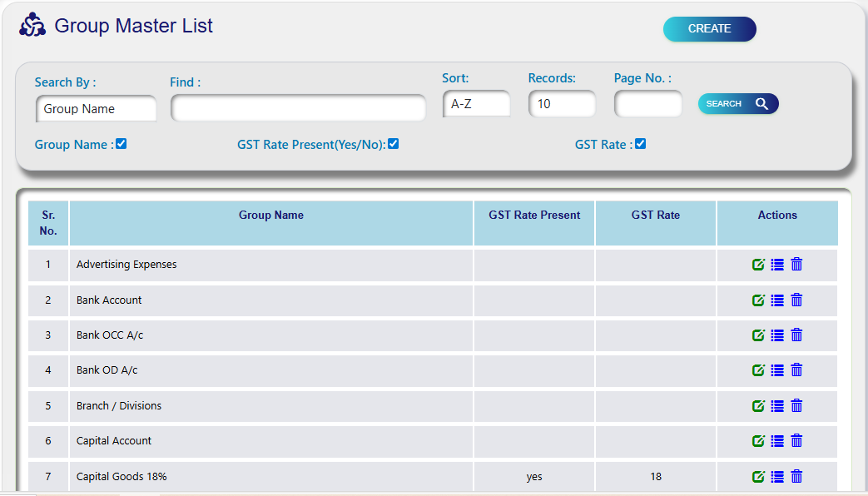Click trash icon for Capital Account
The image size is (868, 496).
point(796,441)
